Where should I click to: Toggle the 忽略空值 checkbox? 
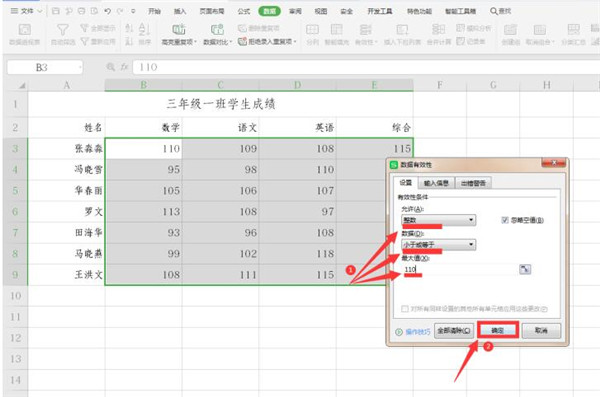[505, 220]
